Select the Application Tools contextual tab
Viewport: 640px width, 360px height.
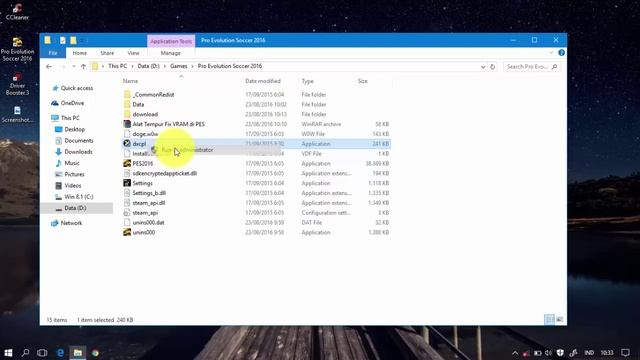tap(171, 41)
